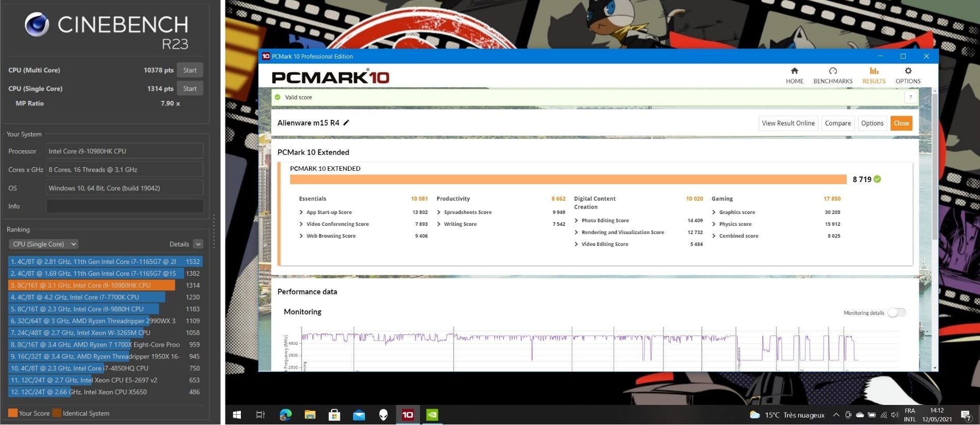Image resolution: width=980 pixels, height=425 pixels.
Task: Expand the Graphics score row
Action: [714, 212]
